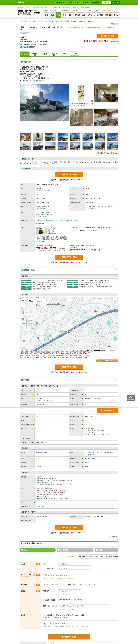The image size is (138, 644).
Task: Click the お気に入りに追加する button
Action: tap(93, 27)
